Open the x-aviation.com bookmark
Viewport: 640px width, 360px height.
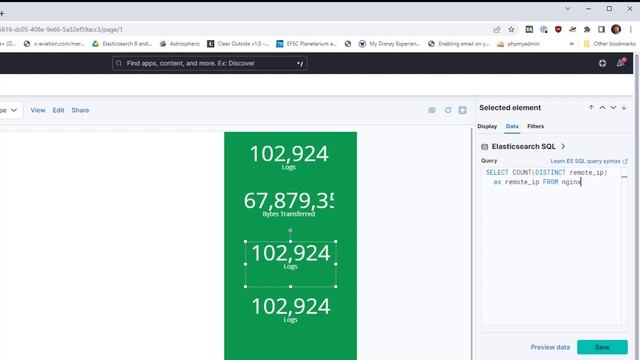[54, 44]
